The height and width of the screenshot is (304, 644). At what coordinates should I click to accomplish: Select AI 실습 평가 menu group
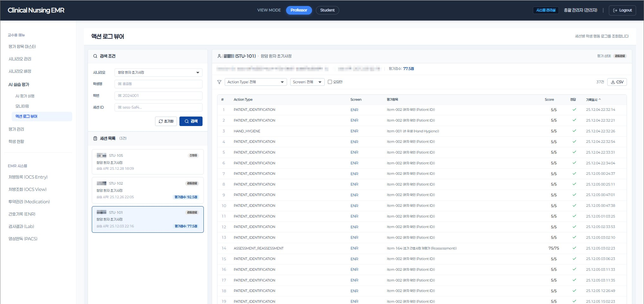coord(19,85)
